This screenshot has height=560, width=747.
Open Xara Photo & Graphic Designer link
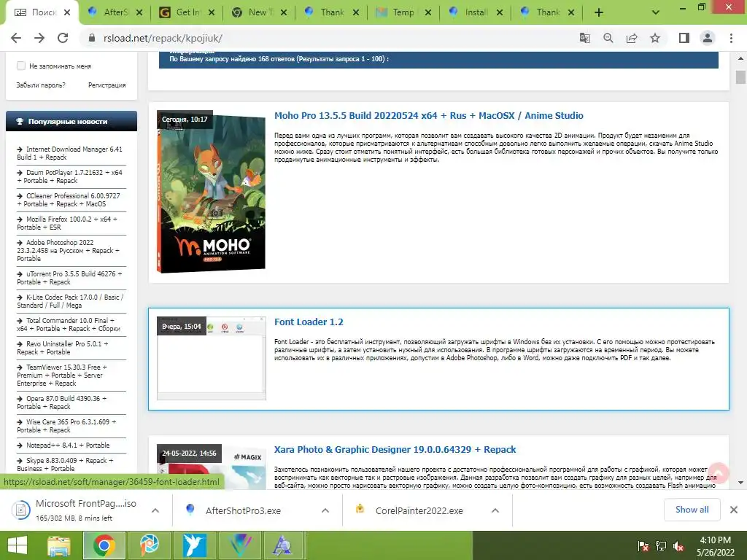click(x=395, y=449)
